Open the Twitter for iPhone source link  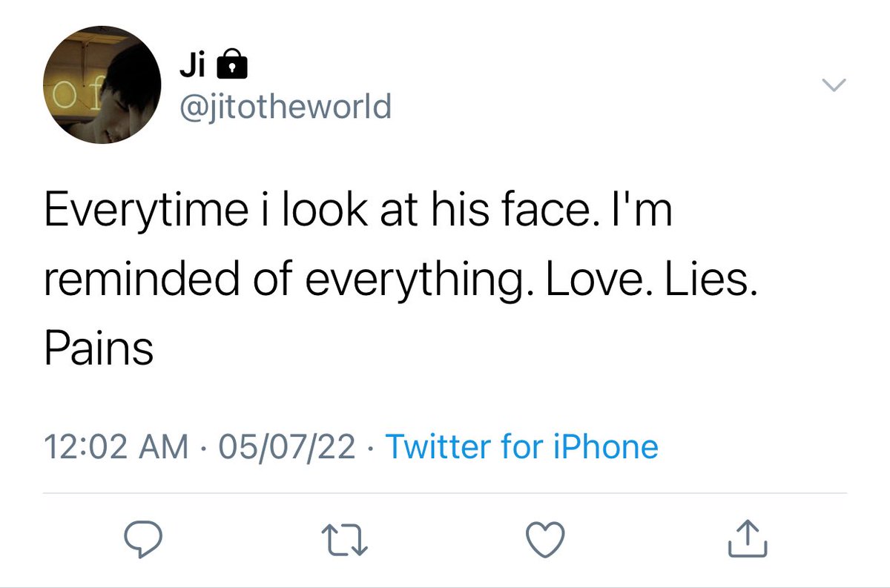(x=522, y=447)
